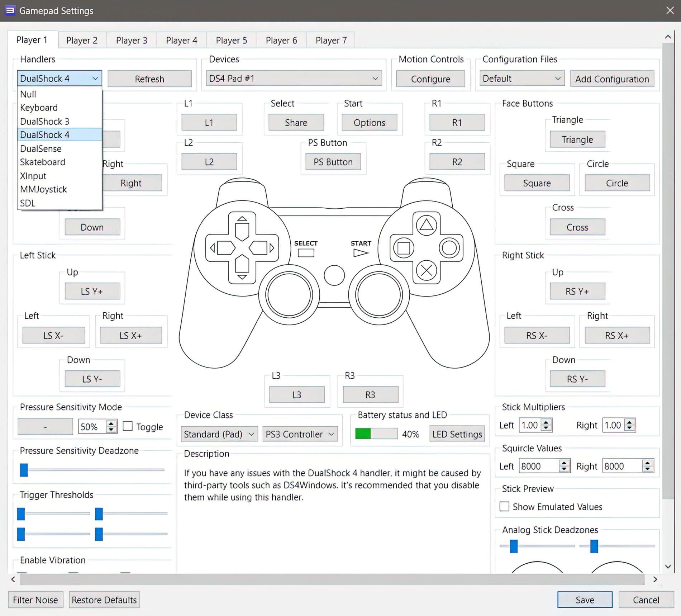Select Keyboard handler in the dropdown list
681x616 pixels.
(39, 108)
